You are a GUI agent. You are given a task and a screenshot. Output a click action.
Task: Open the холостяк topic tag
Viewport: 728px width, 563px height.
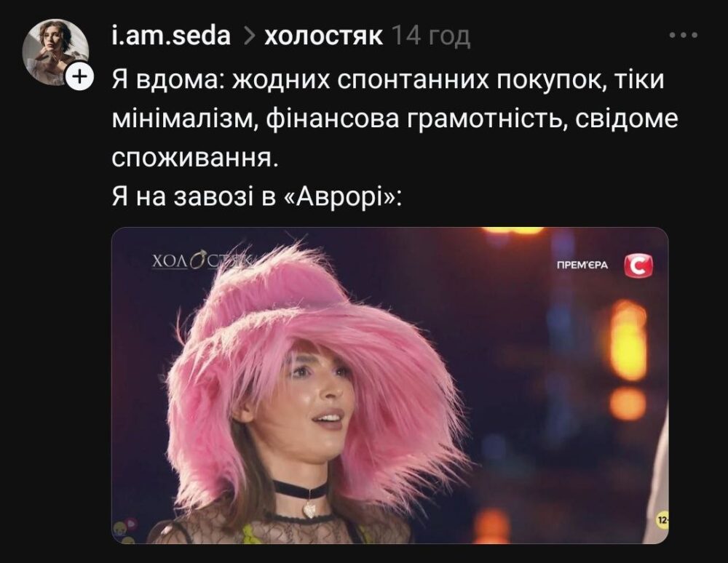coord(324,37)
